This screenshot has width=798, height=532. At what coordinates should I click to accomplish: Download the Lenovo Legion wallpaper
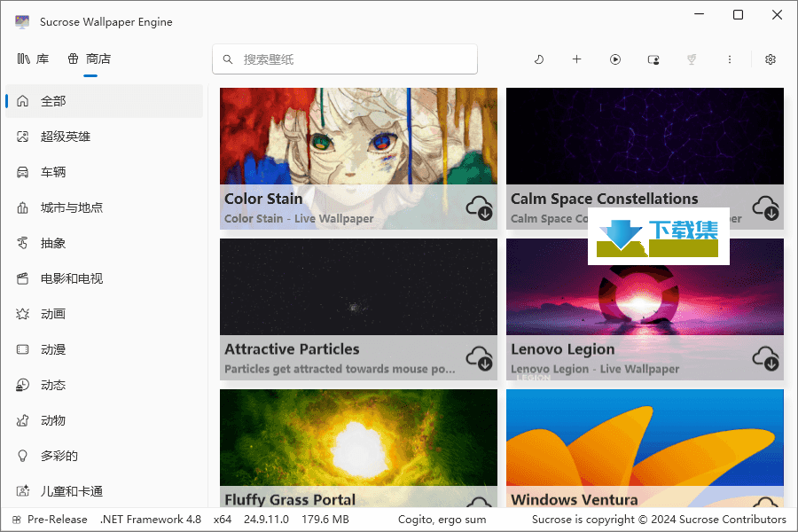pyautogui.click(x=766, y=358)
